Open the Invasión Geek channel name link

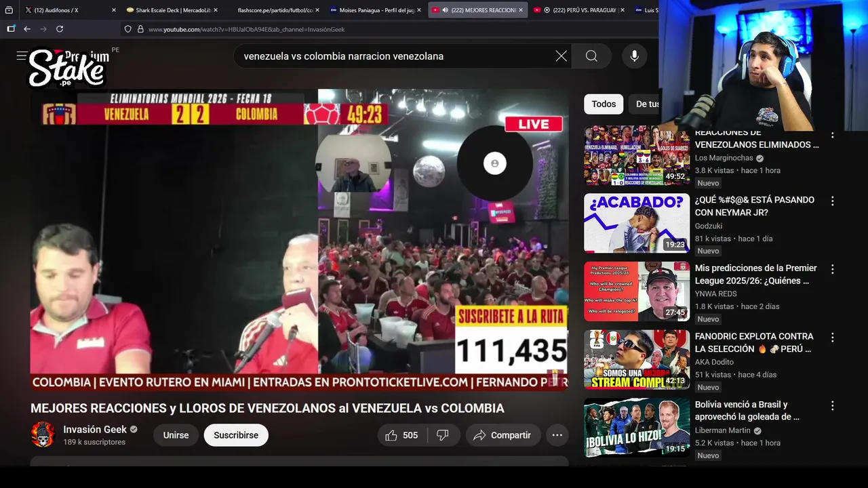(95, 429)
